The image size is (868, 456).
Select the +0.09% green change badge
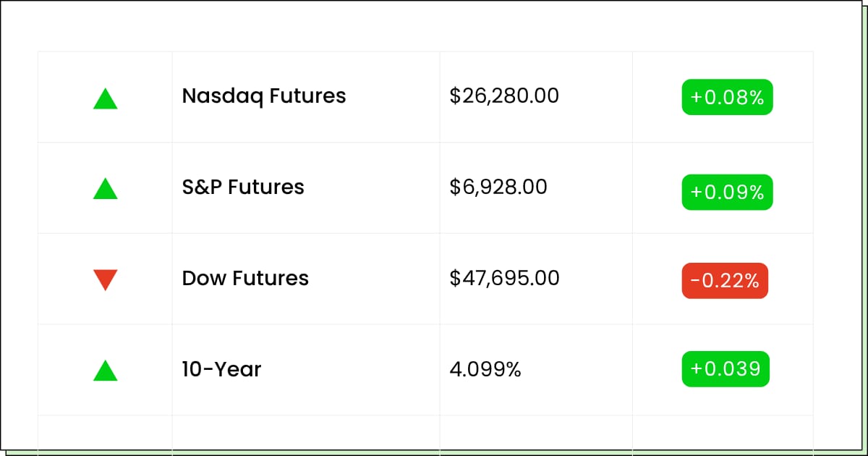(x=727, y=193)
